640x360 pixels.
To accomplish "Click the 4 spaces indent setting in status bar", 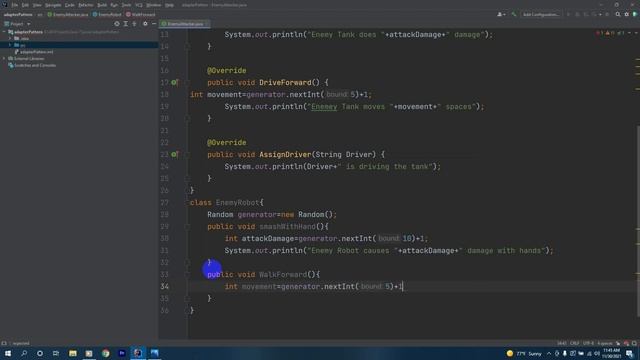I will pos(605,343).
